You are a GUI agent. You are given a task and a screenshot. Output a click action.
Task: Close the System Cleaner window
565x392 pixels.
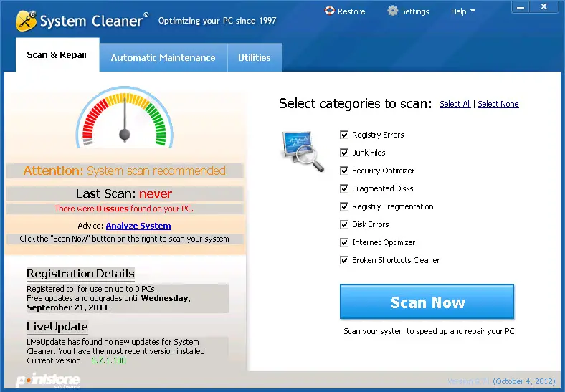coord(544,7)
